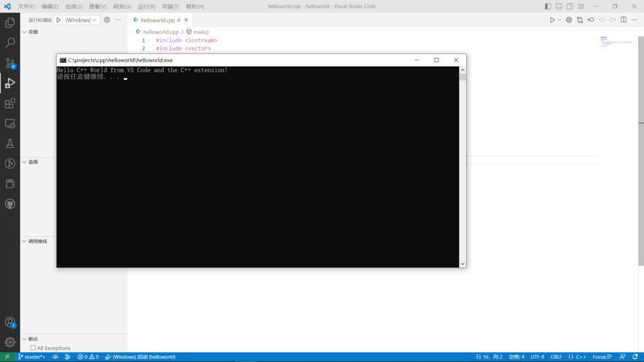
Task: Click CRLF line ending in status bar
Action: pyautogui.click(x=557, y=357)
